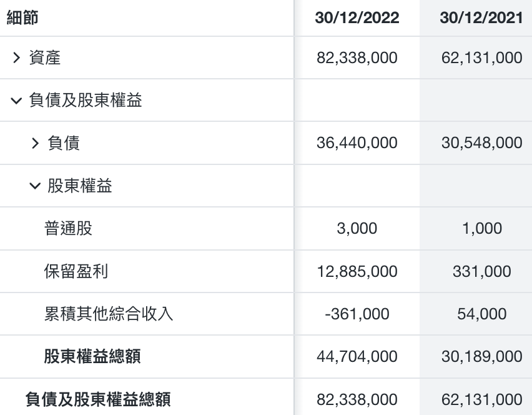Click the 44,704,000 equity total cell
532x415 pixels.
coord(357,357)
